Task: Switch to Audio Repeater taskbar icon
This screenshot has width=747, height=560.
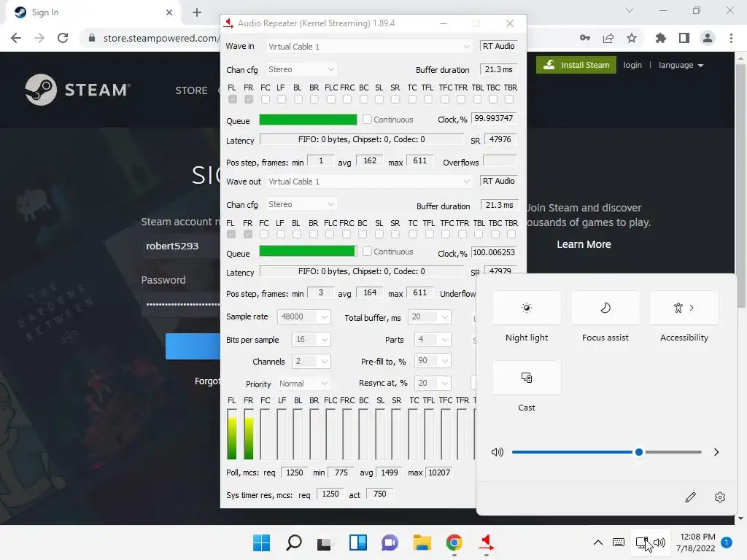Action: click(x=486, y=542)
